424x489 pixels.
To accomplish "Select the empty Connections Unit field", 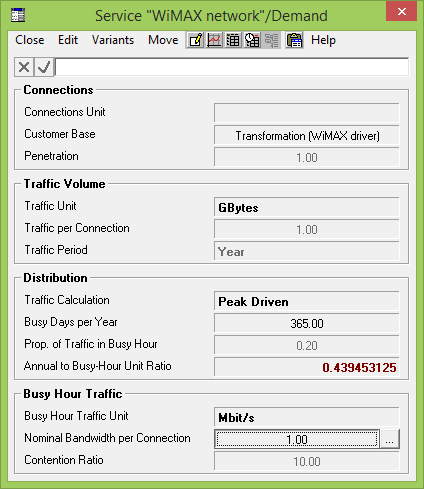I will (x=307, y=113).
